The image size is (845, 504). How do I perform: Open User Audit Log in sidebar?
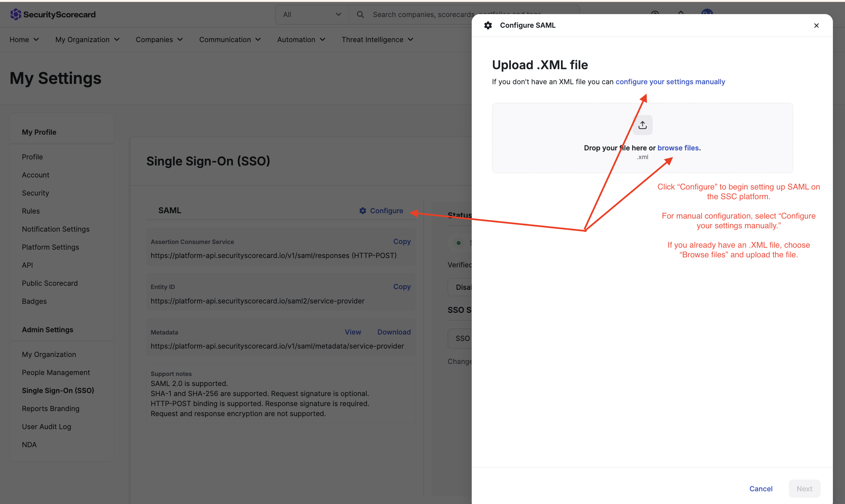coord(46,426)
